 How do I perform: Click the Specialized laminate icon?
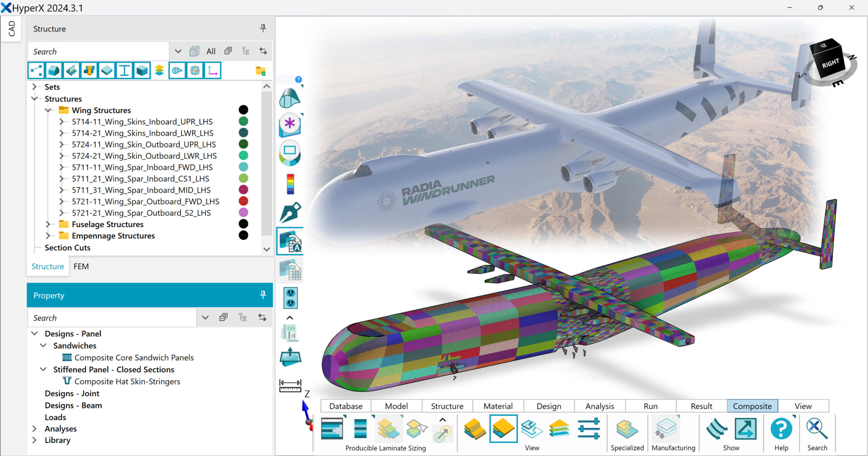click(x=627, y=429)
